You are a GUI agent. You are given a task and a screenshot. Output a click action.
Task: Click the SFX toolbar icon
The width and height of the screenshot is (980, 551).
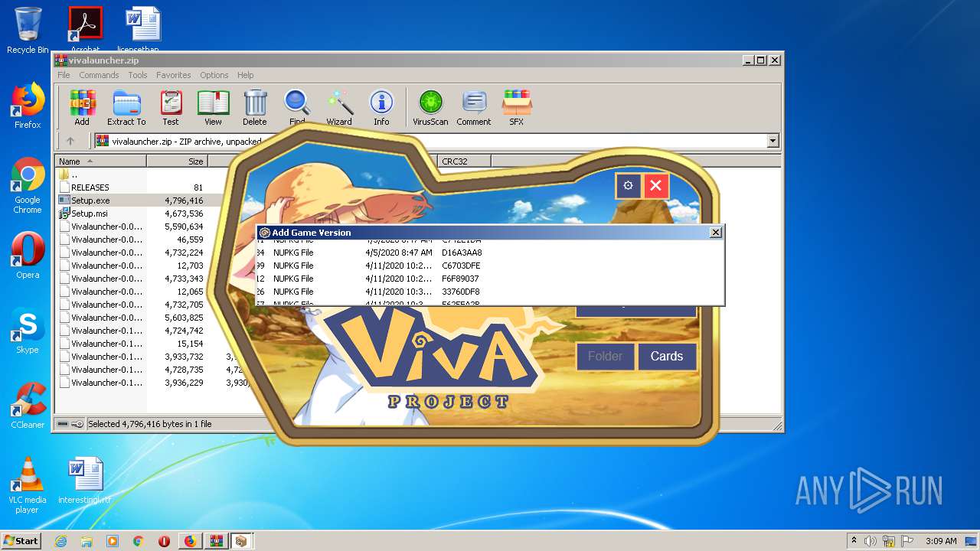point(517,107)
